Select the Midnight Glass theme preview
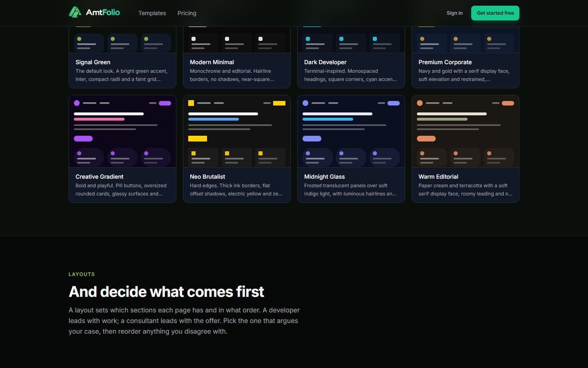The image size is (588, 368). click(351, 131)
